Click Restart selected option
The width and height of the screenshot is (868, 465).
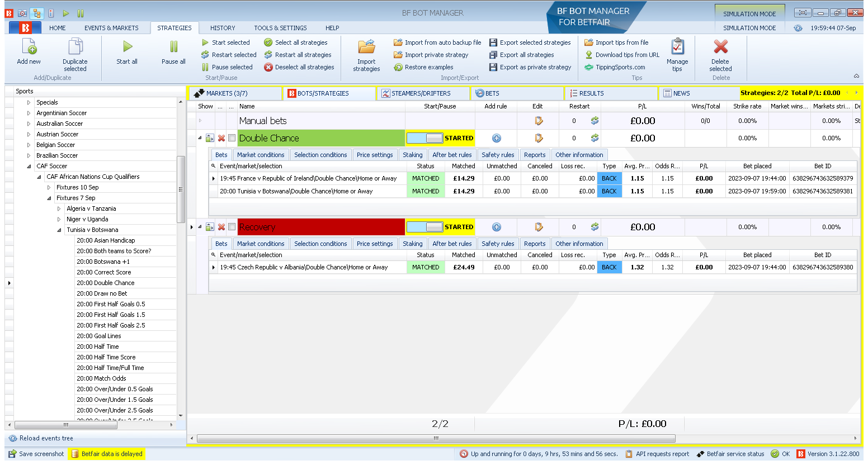[229, 55]
